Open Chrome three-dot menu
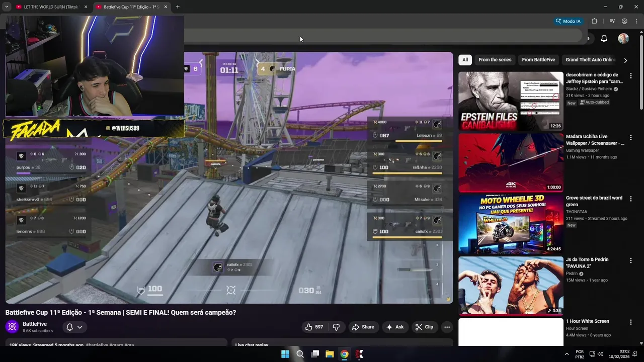This screenshot has height=362, width=644. (x=637, y=21)
